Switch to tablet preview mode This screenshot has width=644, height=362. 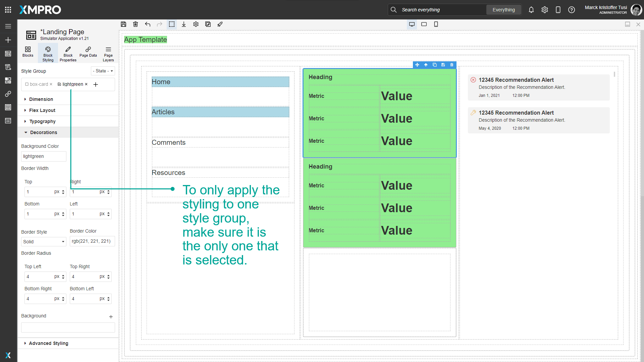coord(424,24)
